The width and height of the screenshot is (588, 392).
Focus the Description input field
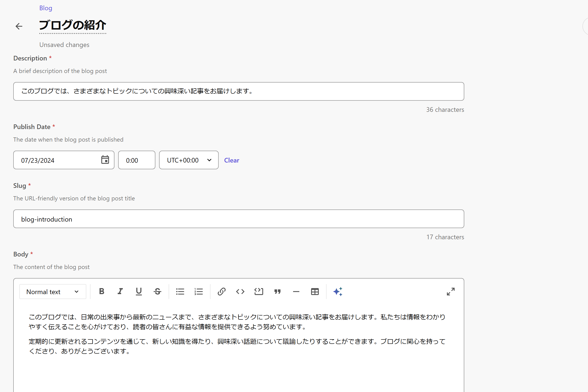point(239,91)
